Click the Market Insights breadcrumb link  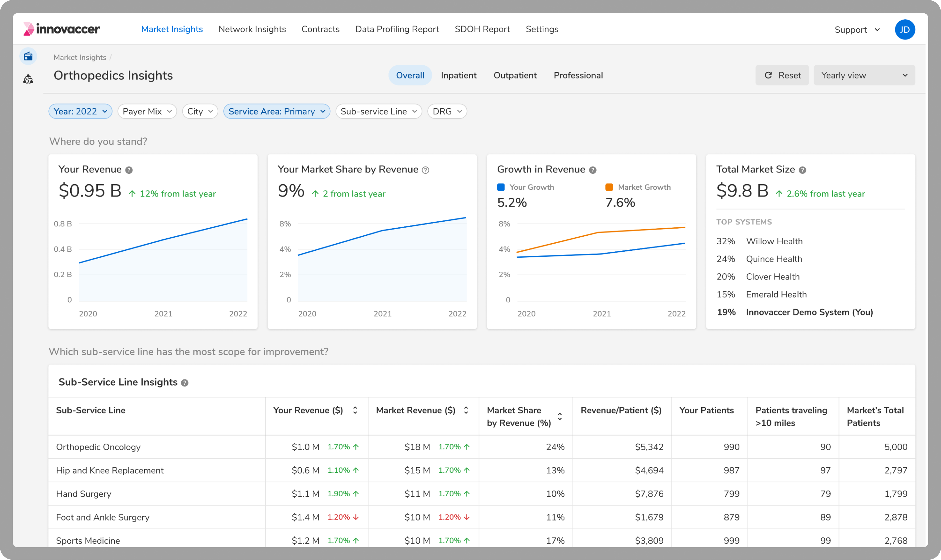[x=80, y=57]
